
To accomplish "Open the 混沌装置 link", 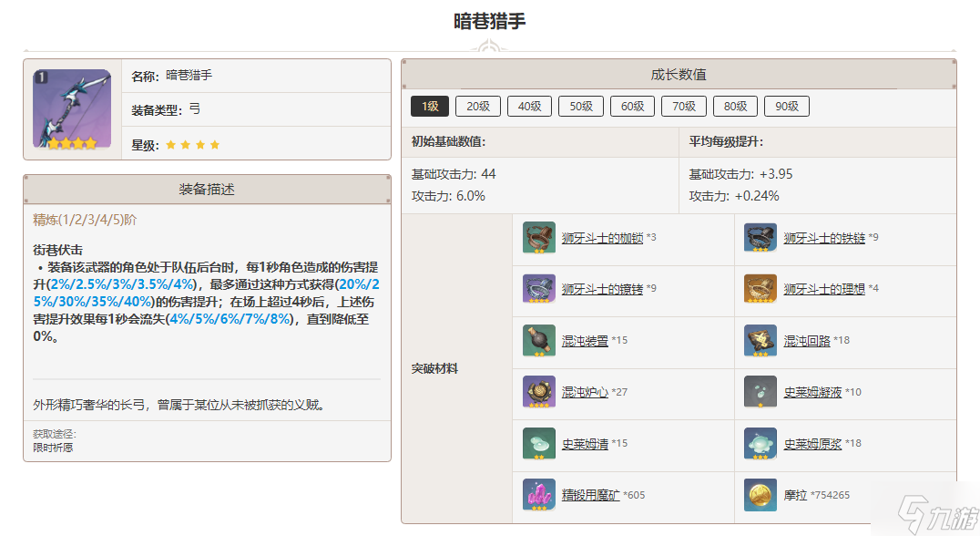I will coord(585,341).
